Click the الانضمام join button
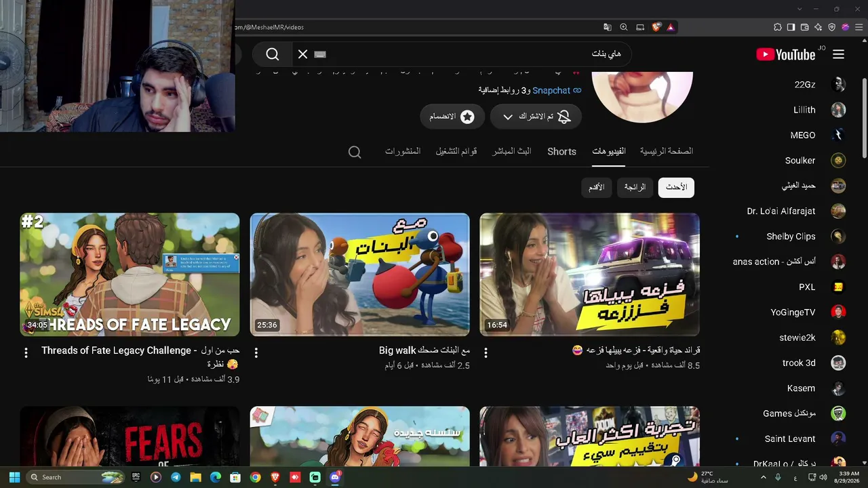The height and width of the screenshot is (488, 868). 452,117
